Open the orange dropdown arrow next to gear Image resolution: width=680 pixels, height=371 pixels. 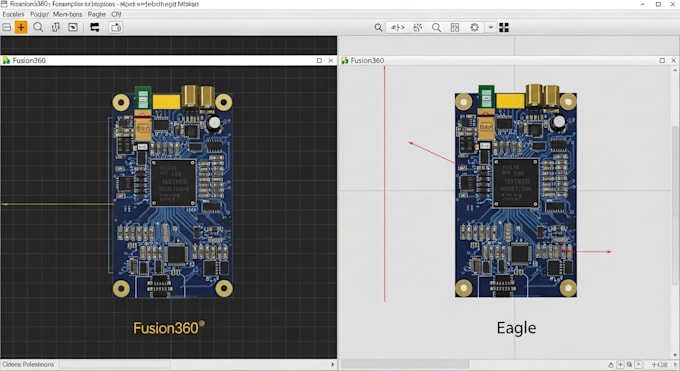tap(490, 27)
